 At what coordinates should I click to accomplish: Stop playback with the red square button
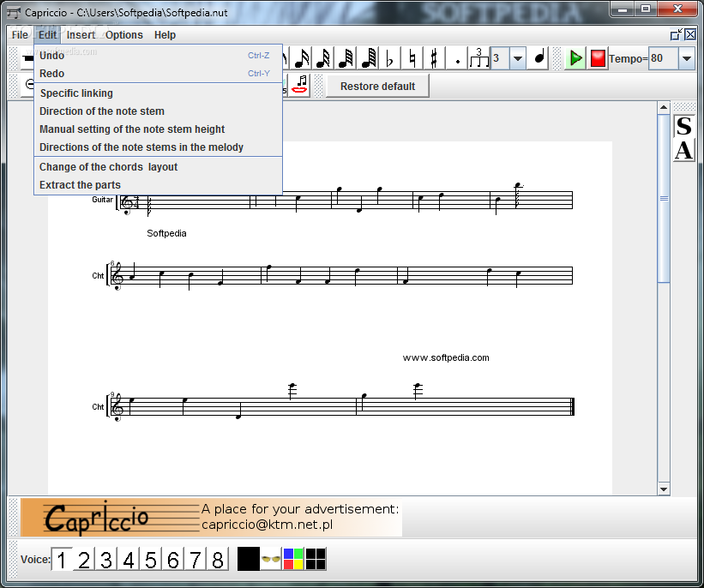pos(598,58)
